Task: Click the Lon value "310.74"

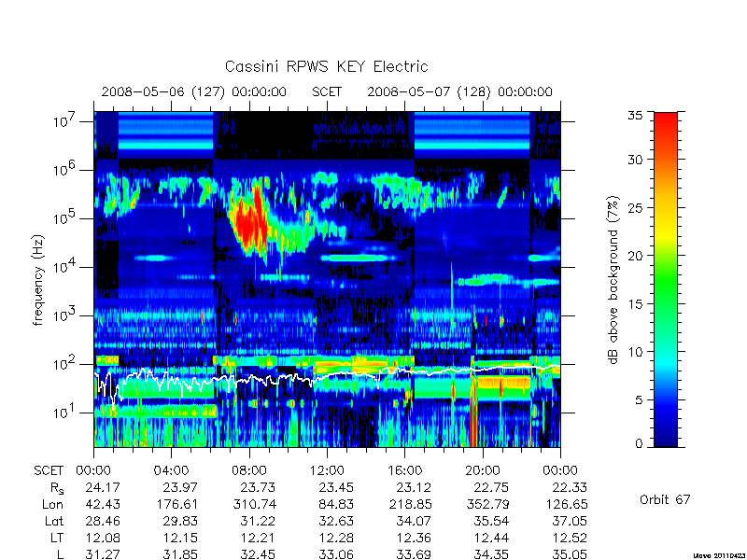Action: pos(254,504)
